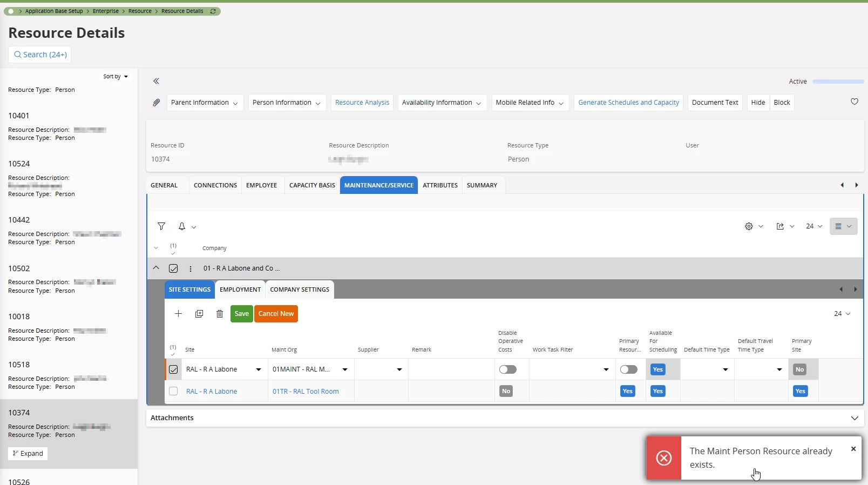Click the Active status progress bar
Screen dimensions: 868x485
(x=838, y=82)
